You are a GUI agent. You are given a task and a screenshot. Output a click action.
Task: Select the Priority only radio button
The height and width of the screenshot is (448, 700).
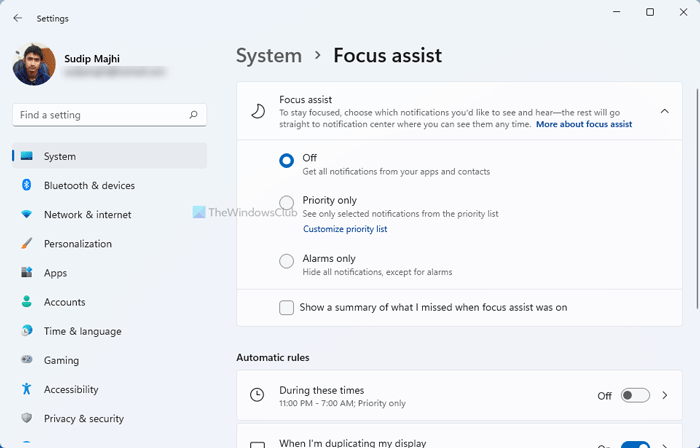coord(287,202)
